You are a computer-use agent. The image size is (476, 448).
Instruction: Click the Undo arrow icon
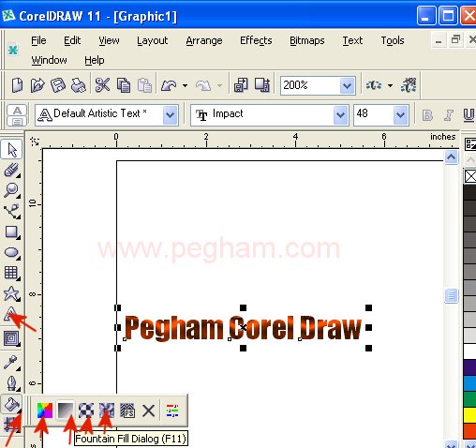coord(169,85)
